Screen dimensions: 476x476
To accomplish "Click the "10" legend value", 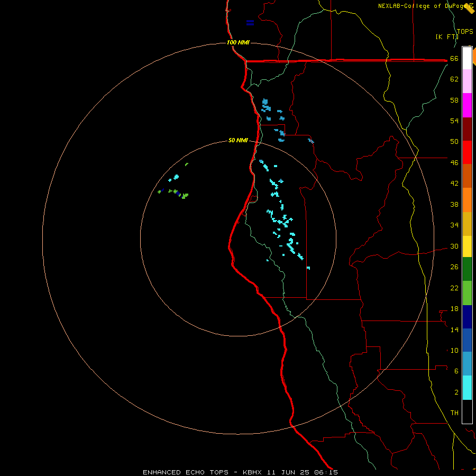I will click(x=454, y=350).
